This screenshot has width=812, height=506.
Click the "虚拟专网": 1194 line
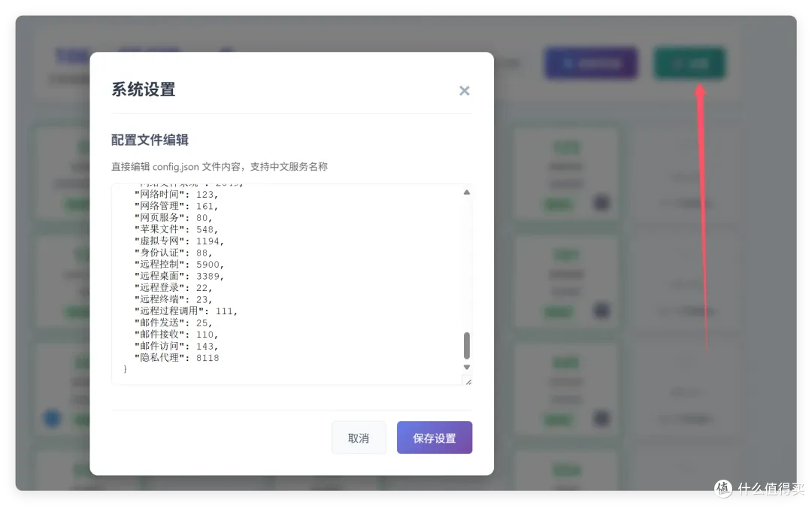tap(179, 241)
